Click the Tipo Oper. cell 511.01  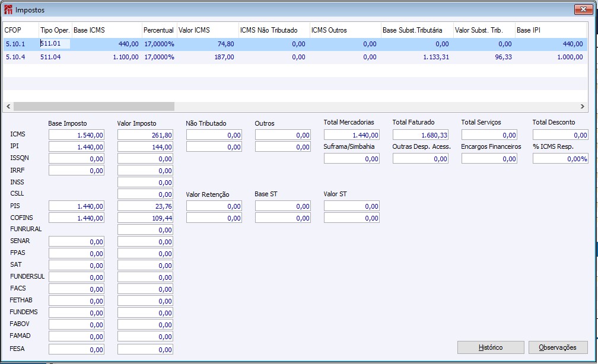coord(55,44)
